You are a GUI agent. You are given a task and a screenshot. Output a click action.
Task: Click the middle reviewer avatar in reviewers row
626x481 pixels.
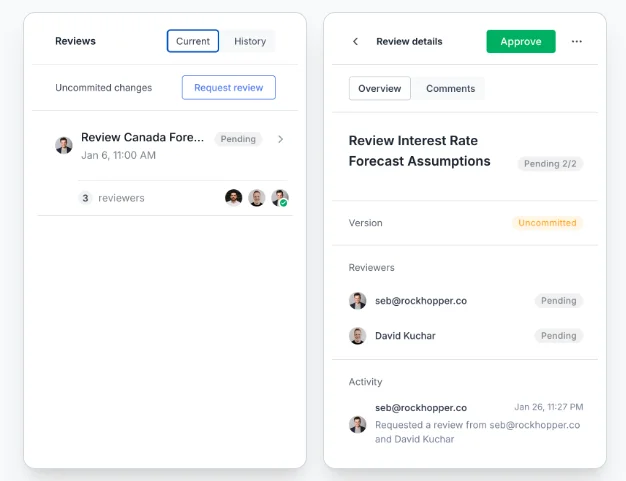tap(257, 198)
